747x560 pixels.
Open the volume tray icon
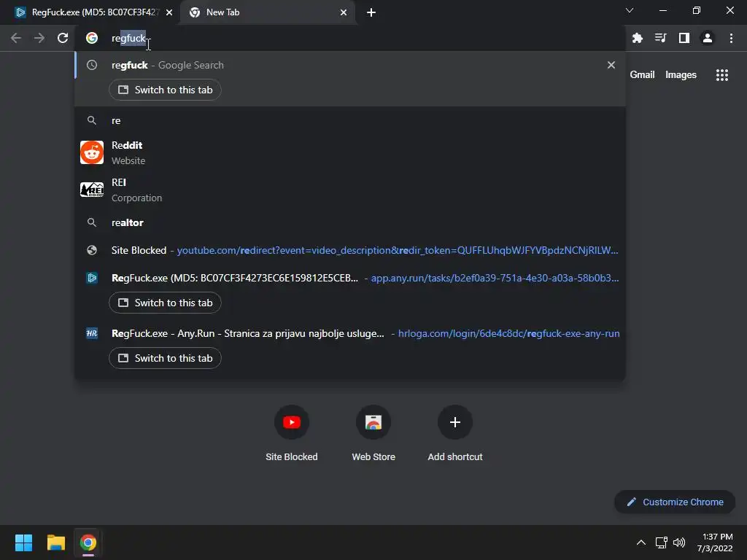(x=679, y=542)
